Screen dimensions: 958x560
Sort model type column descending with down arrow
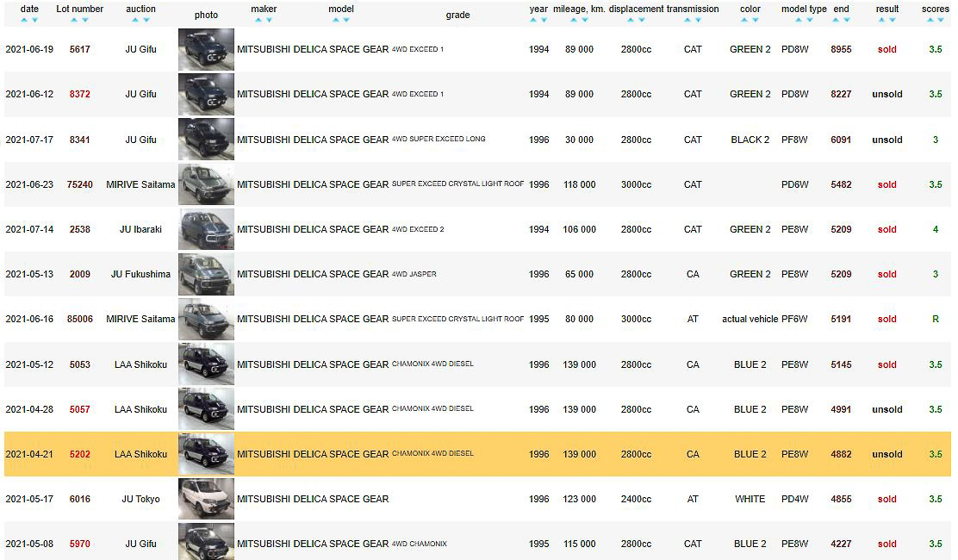click(810, 20)
